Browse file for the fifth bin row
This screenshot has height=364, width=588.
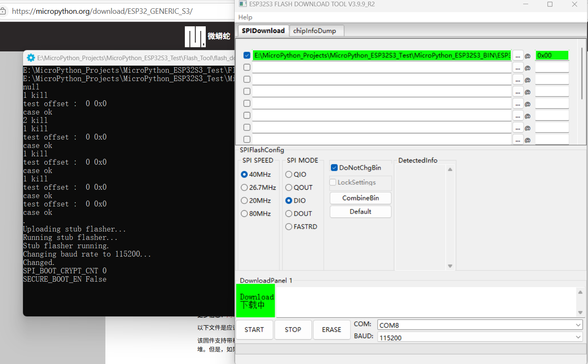[518, 104]
